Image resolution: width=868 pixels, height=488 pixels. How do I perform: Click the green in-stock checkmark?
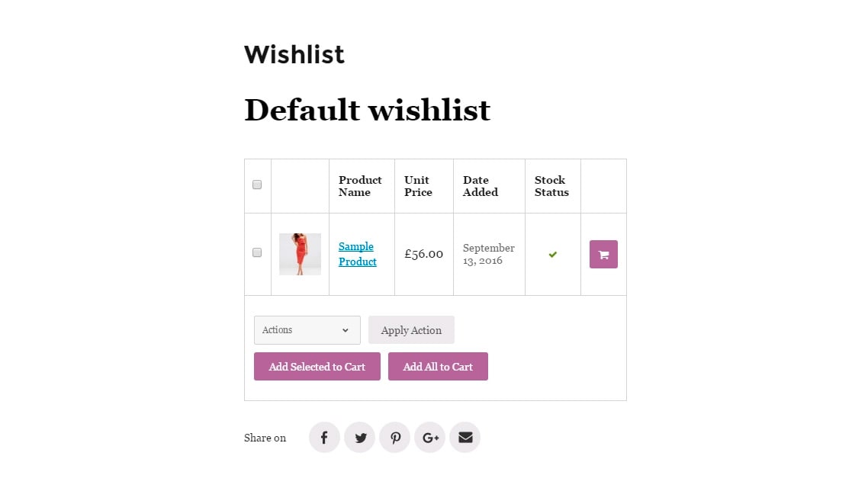click(x=553, y=254)
